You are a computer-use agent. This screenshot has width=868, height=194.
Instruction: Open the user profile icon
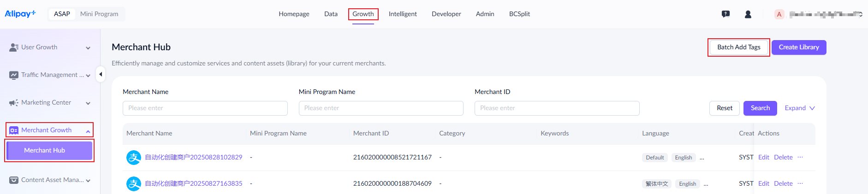click(x=748, y=14)
